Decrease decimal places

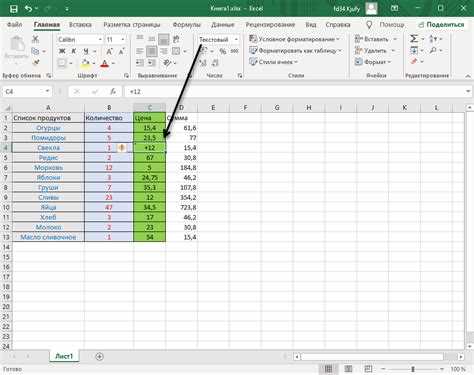pyautogui.click(x=215, y=63)
